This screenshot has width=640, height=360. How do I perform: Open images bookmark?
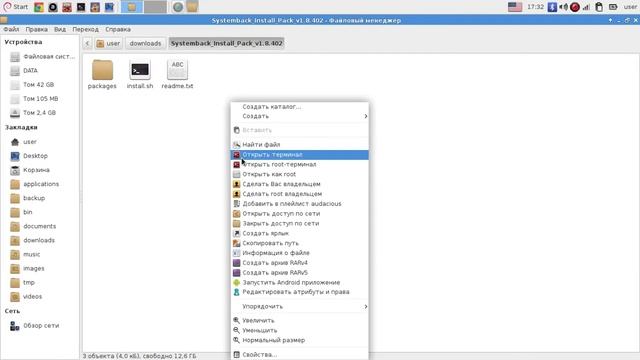coord(28,269)
